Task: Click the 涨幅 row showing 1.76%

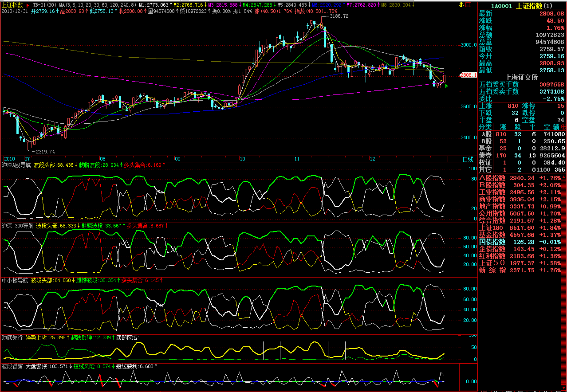Action: 522,28
